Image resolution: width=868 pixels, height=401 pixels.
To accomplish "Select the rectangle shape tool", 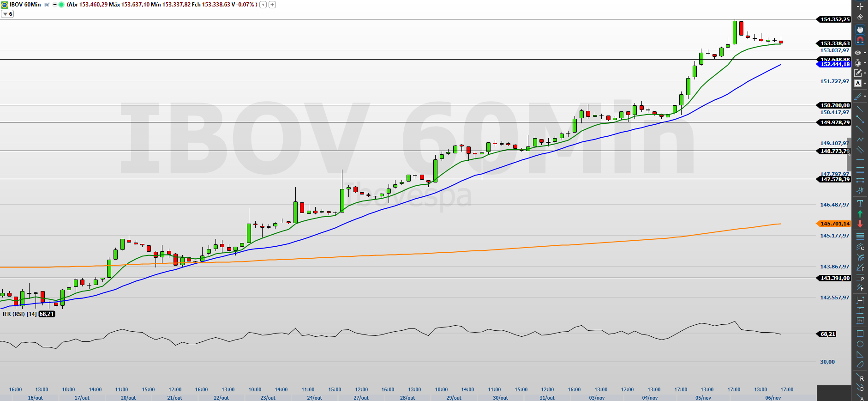I will (x=860, y=334).
